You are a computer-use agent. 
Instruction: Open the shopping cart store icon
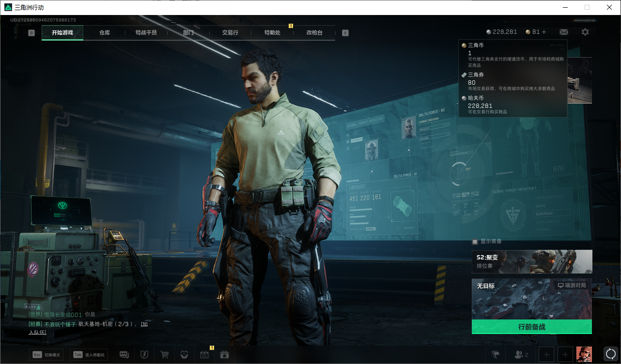pos(164,355)
